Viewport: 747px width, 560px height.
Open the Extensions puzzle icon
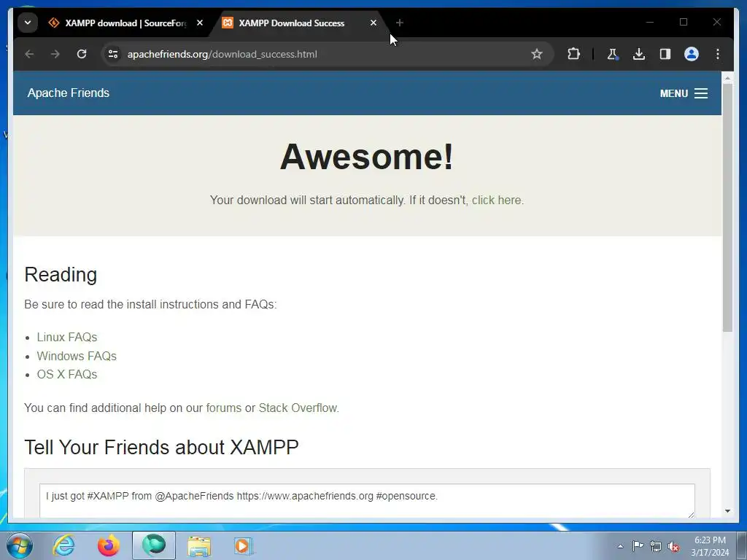[573, 54]
